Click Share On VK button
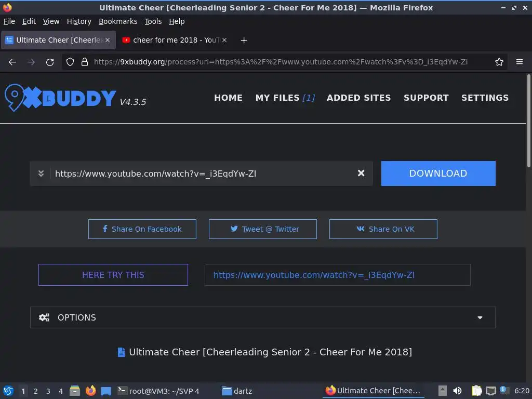 pyautogui.click(x=383, y=229)
